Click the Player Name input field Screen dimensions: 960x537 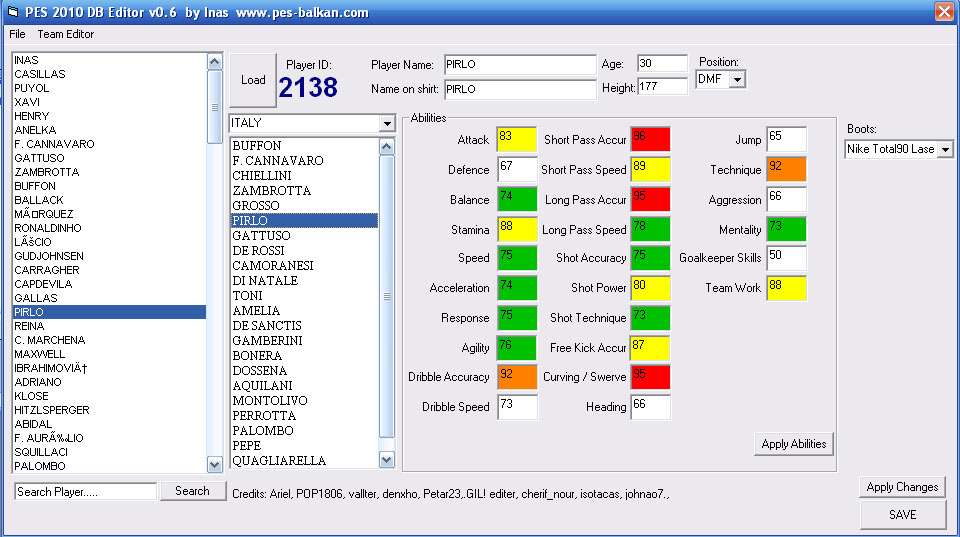tap(518, 64)
